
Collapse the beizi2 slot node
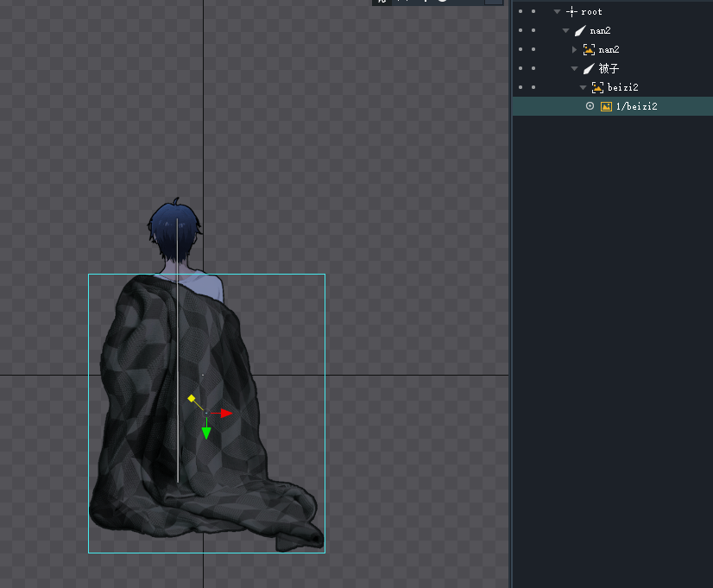click(x=584, y=87)
